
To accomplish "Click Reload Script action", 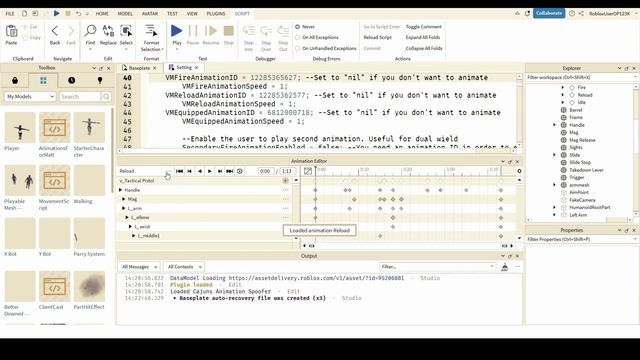I will pyautogui.click(x=377, y=38).
